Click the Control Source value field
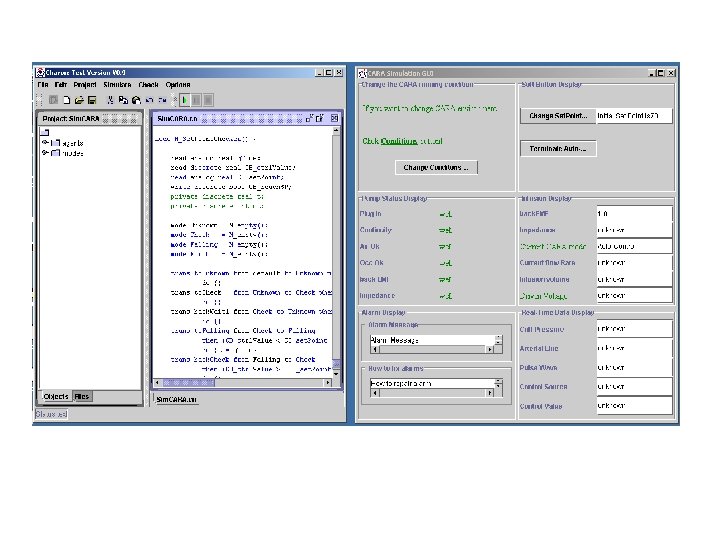Screen dimensions: 720x540 [x=634, y=387]
